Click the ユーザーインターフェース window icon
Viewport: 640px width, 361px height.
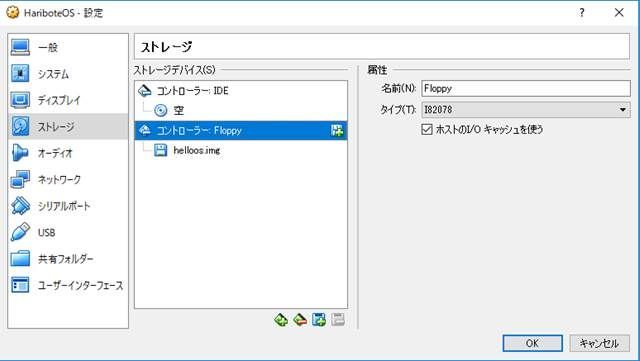tap(20, 285)
